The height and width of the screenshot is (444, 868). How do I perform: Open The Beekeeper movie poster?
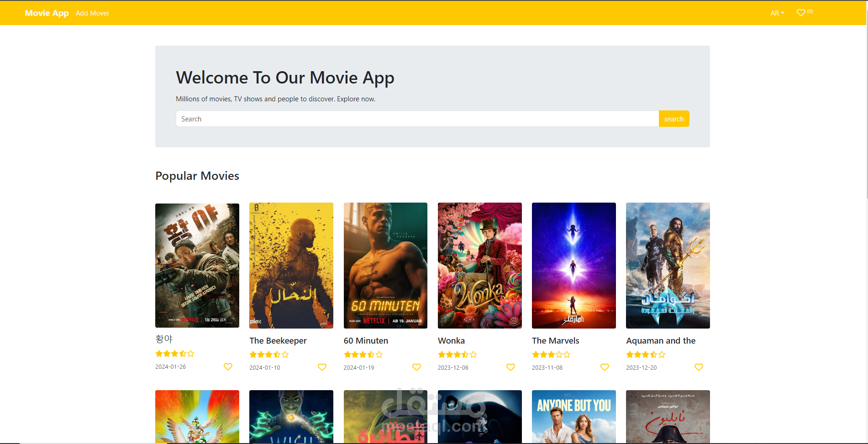(291, 266)
